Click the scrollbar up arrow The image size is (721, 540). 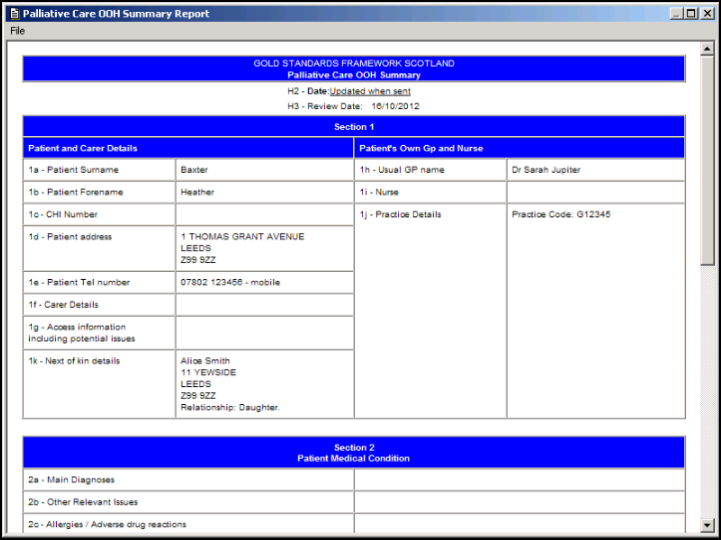708,46
